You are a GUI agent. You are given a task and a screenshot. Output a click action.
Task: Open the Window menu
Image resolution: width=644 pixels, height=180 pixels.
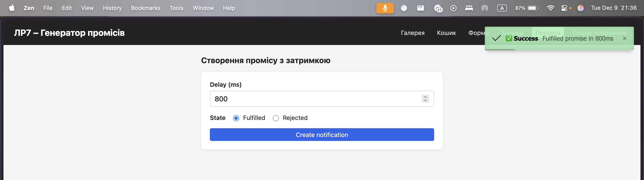(x=203, y=8)
